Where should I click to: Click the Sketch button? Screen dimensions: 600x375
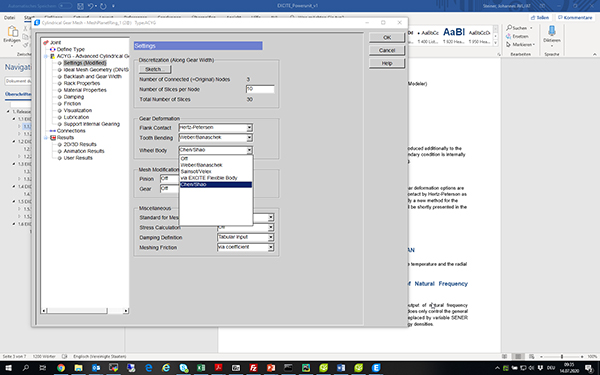click(155, 69)
